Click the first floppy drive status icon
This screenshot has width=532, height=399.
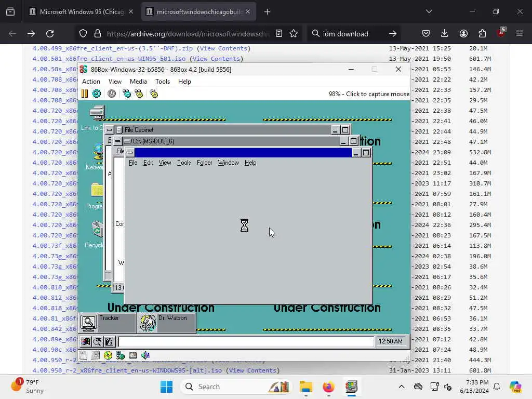[84, 355]
